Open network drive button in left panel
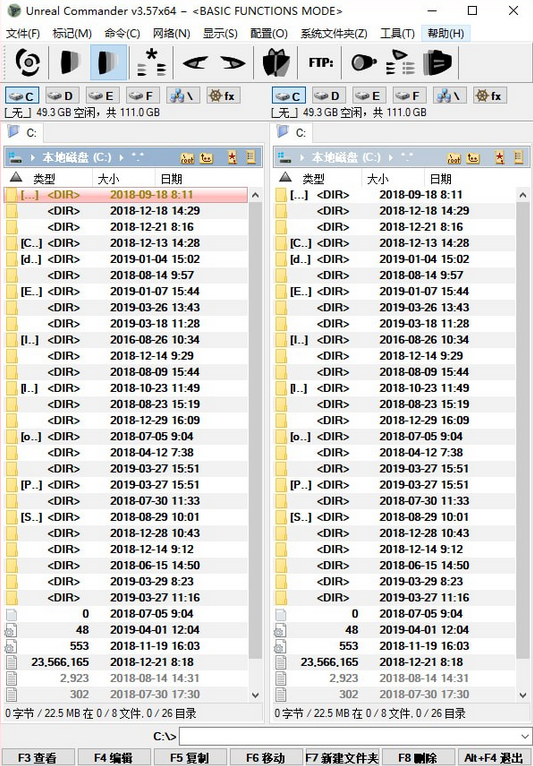Viewport: 533px width, 766px height. (x=183, y=96)
